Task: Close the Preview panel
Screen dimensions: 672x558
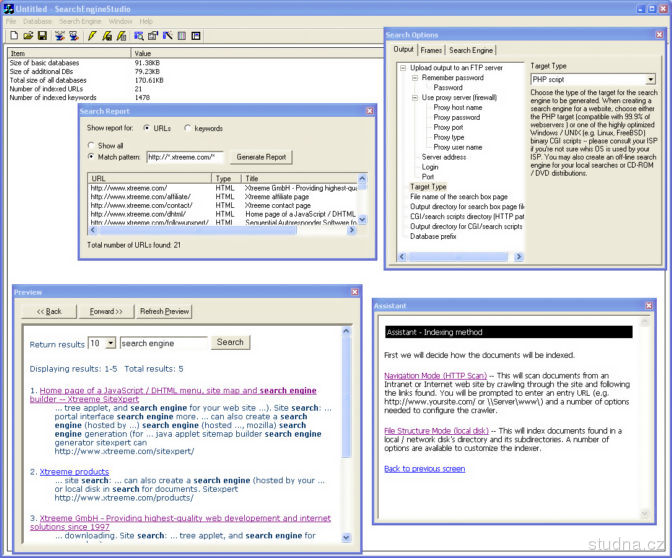Action: [x=353, y=292]
